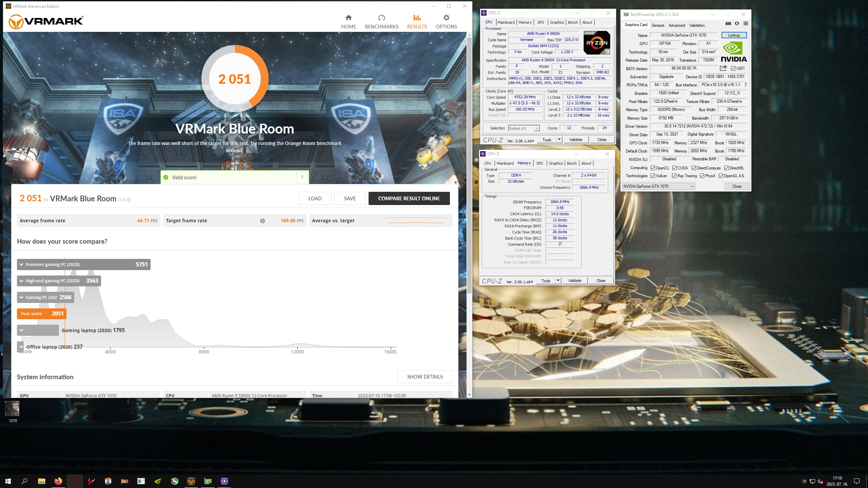Click the target frame rate info icon
This screenshot has width=868, height=488.
(x=262, y=221)
